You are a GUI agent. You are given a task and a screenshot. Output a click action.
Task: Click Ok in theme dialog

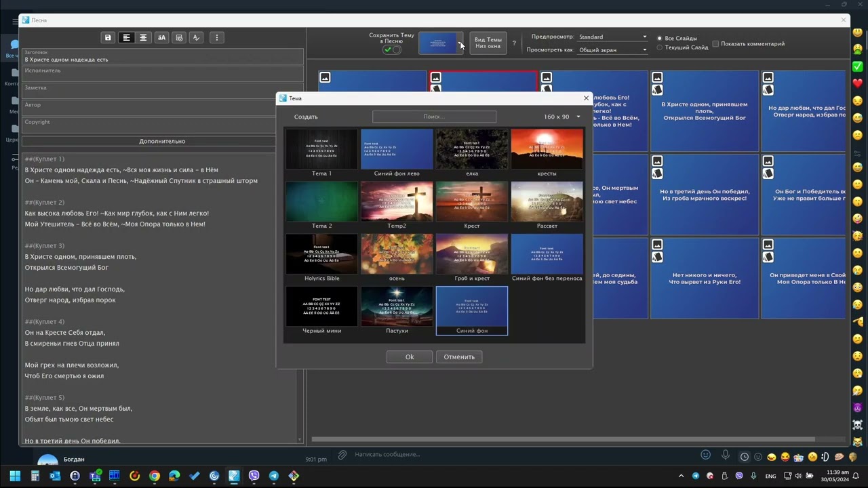[x=410, y=357]
